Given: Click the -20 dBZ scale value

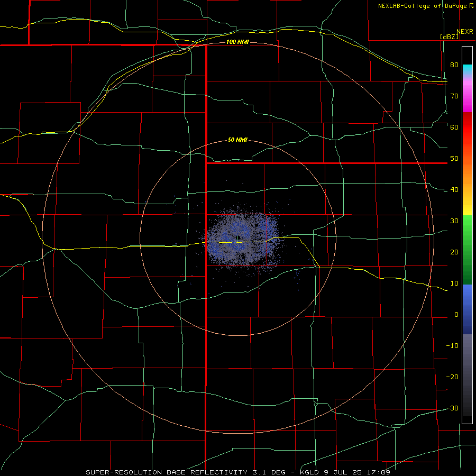Looking at the screenshot, I should (452, 377).
